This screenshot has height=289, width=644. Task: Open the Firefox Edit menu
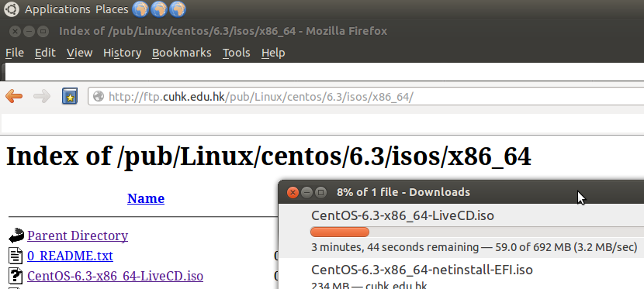click(x=45, y=53)
